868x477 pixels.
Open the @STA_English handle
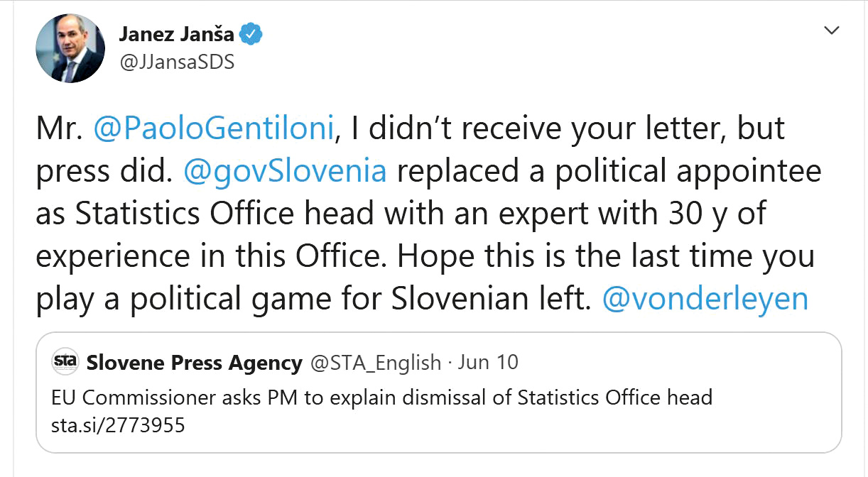tap(376, 363)
